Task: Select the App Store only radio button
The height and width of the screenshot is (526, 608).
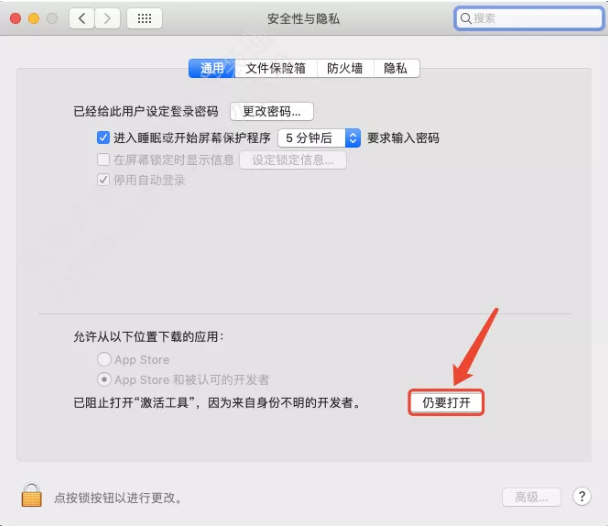Action: (104, 359)
